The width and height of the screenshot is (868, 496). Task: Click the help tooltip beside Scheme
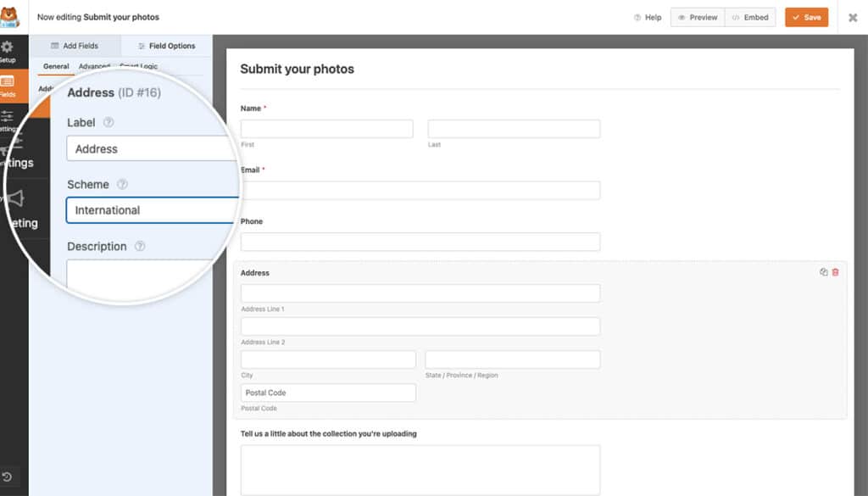tap(122, 184)
